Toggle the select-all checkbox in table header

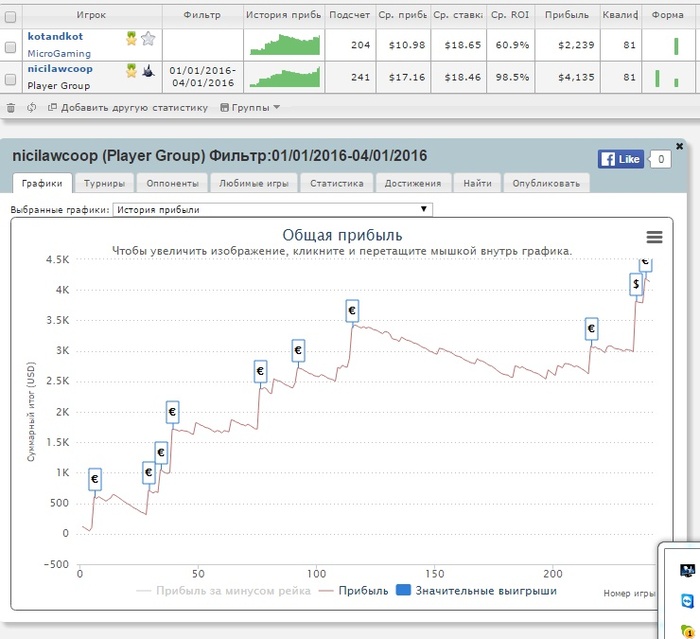[x=10, y=17]
